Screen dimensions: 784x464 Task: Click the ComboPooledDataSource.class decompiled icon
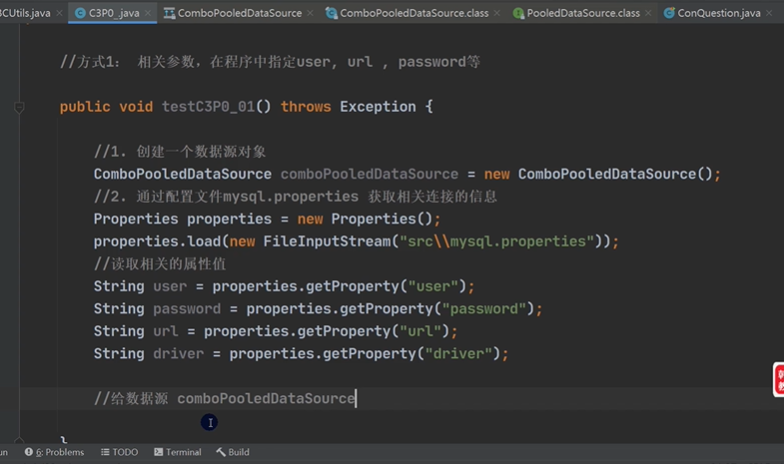click(331, 13)
